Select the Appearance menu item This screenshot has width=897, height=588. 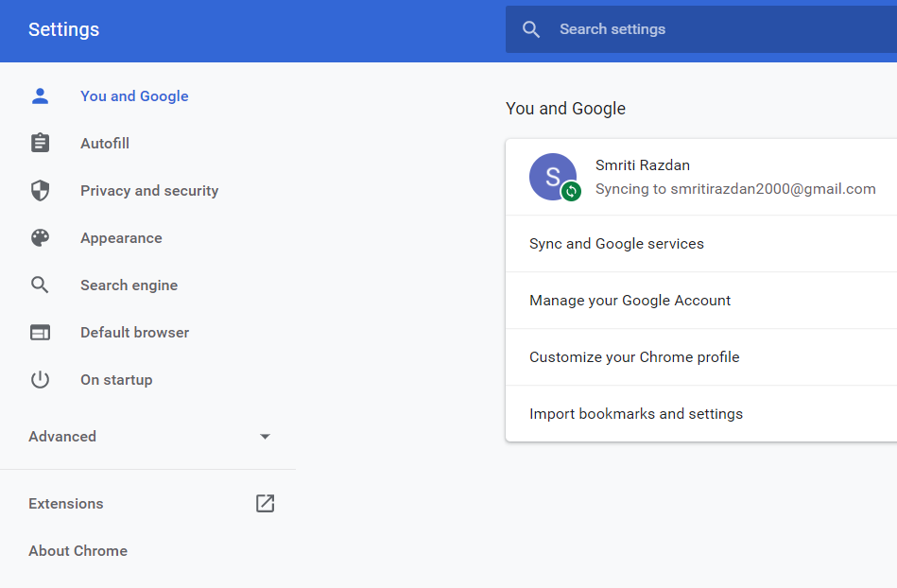(x=121, y=238)
